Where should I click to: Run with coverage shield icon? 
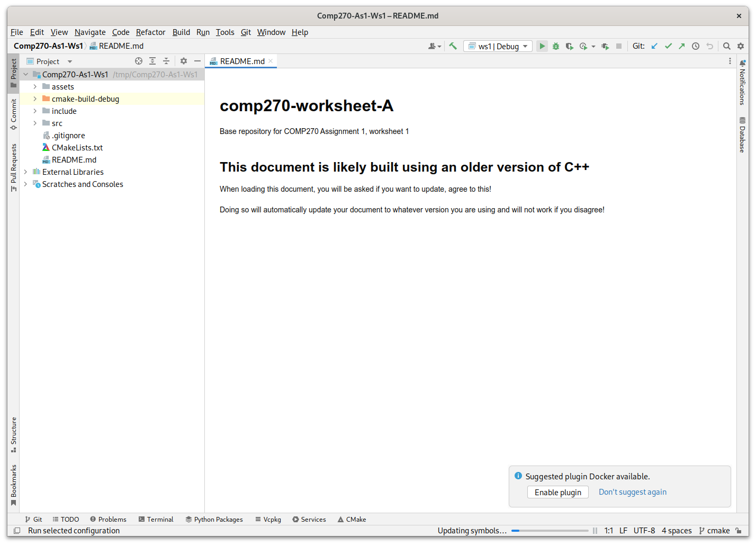[x=570, y=46]
